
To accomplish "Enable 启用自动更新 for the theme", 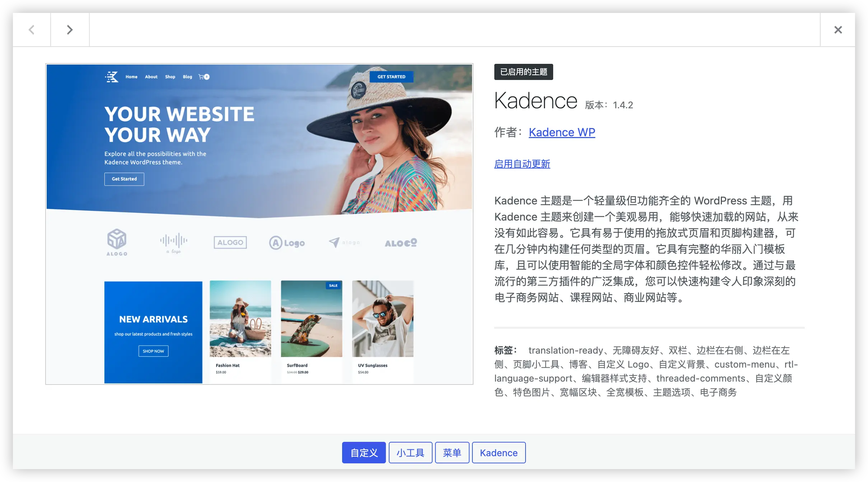I will pos(522,164).
